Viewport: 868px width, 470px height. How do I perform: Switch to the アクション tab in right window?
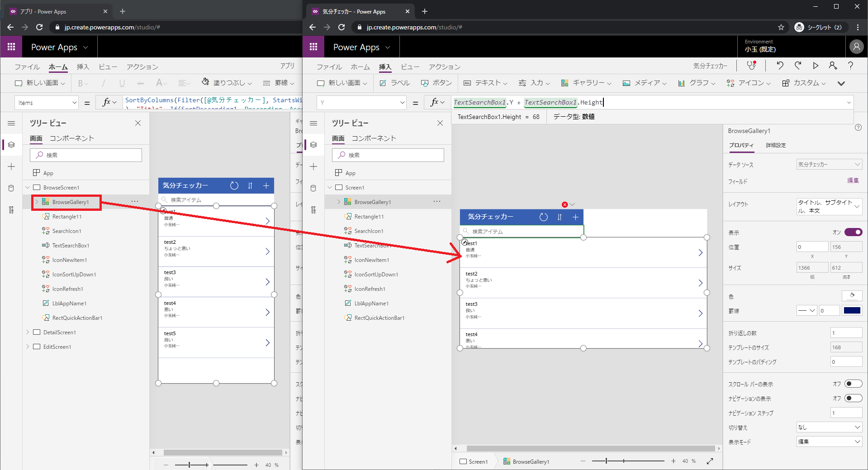[444, 67]
